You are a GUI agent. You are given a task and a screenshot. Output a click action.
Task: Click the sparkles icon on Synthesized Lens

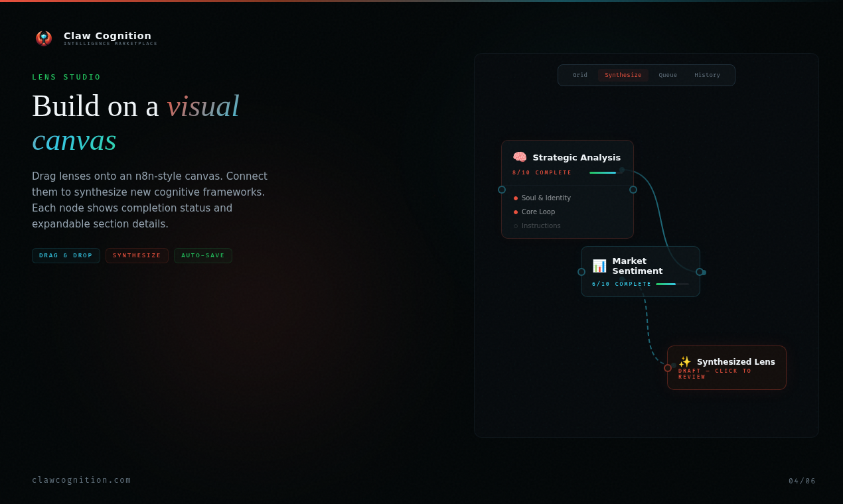pos(685,361)
